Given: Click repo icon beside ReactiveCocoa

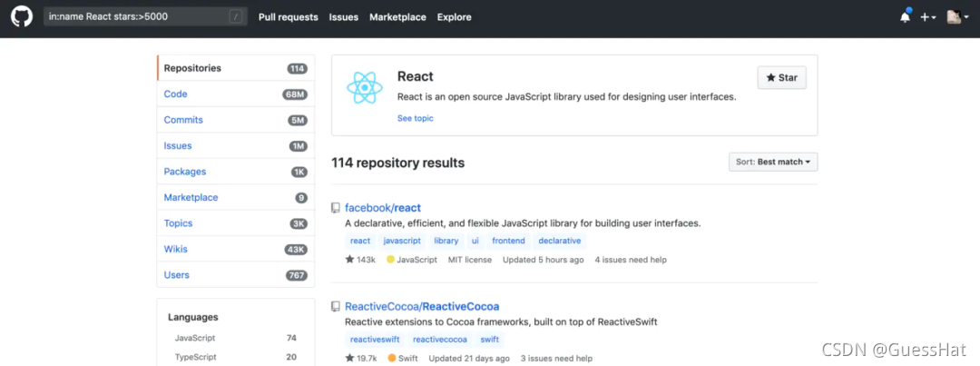Looking at the screenshot, I should pyautogui.click(x=336, y=307).
